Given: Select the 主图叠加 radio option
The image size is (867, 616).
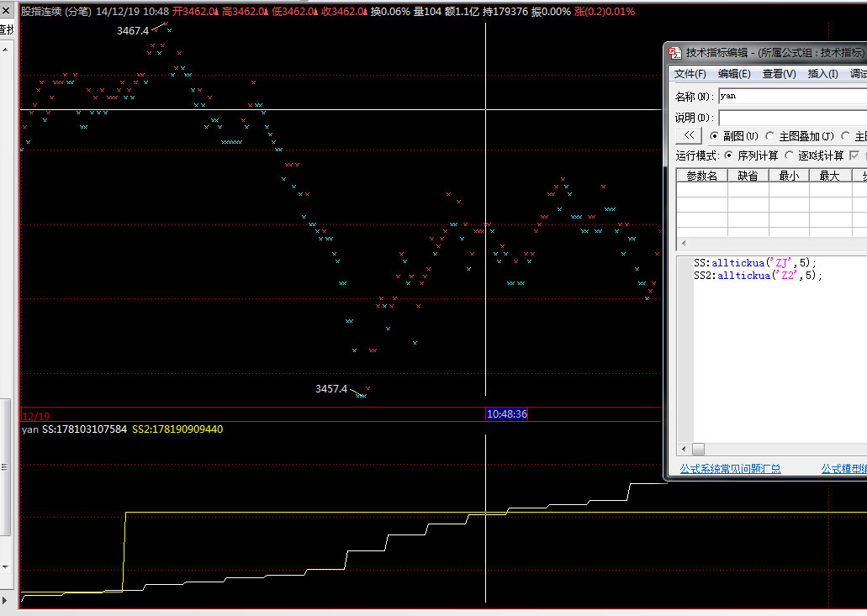Looking at the screenshot, I should point(770,136).
